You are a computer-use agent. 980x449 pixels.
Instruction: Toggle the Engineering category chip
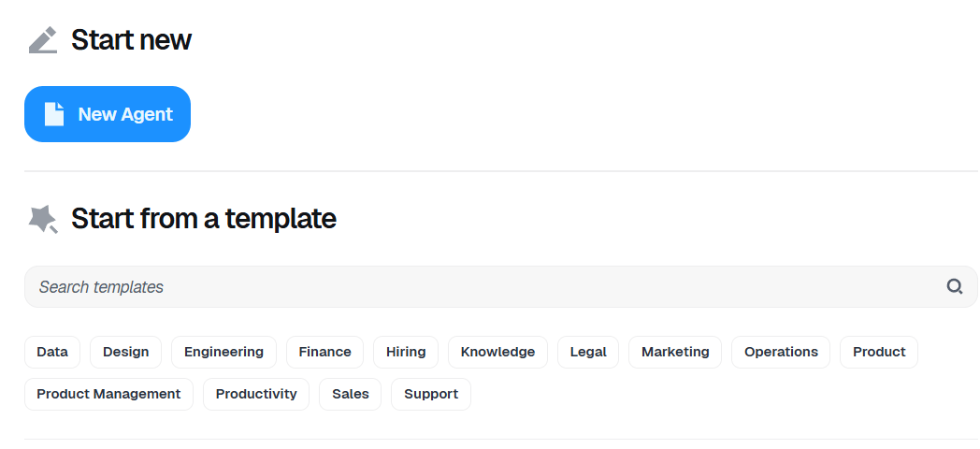[223, 352]
